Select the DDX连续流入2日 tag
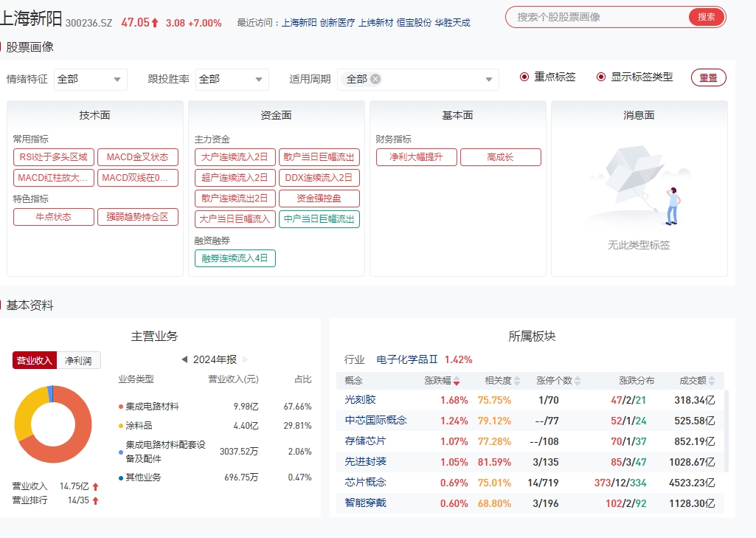Screen dimensions: 756x538 tap(319, 178)
